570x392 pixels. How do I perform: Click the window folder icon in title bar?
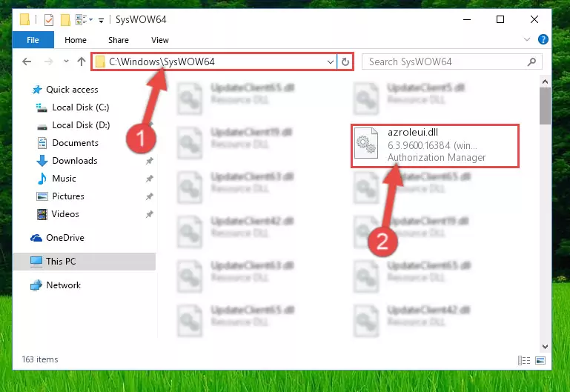tap(24, 19)
